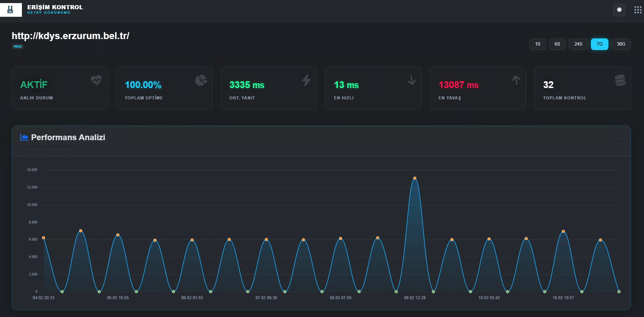Click the database icon on TOPLAM KONTROL card
This screenshot has height=317, width=644.
(x=620, y=80)
